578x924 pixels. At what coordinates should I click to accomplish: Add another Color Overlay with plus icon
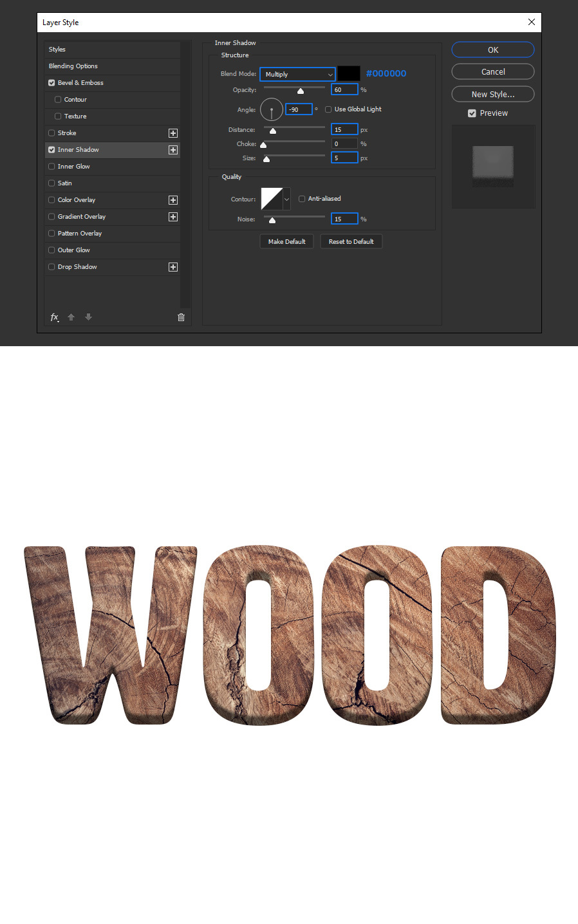point(173,200)
